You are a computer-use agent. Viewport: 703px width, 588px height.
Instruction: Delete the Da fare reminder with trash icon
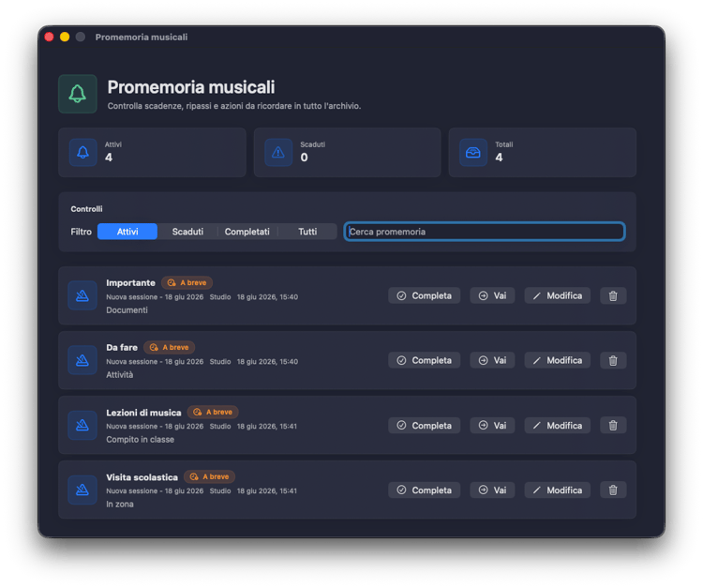[x=613, y=360]
